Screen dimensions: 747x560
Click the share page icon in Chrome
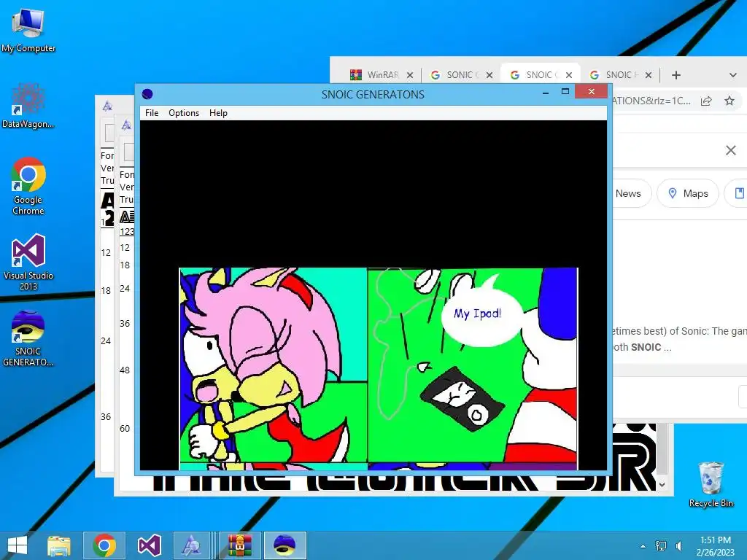click(706, 101)
